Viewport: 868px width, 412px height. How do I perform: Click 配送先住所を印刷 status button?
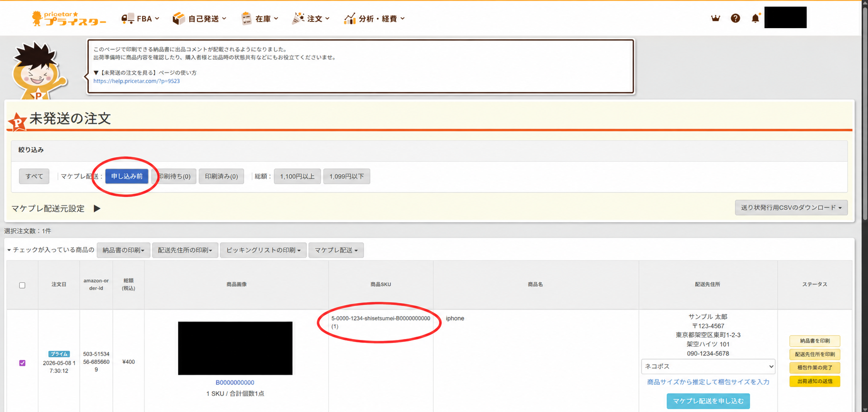815,354
